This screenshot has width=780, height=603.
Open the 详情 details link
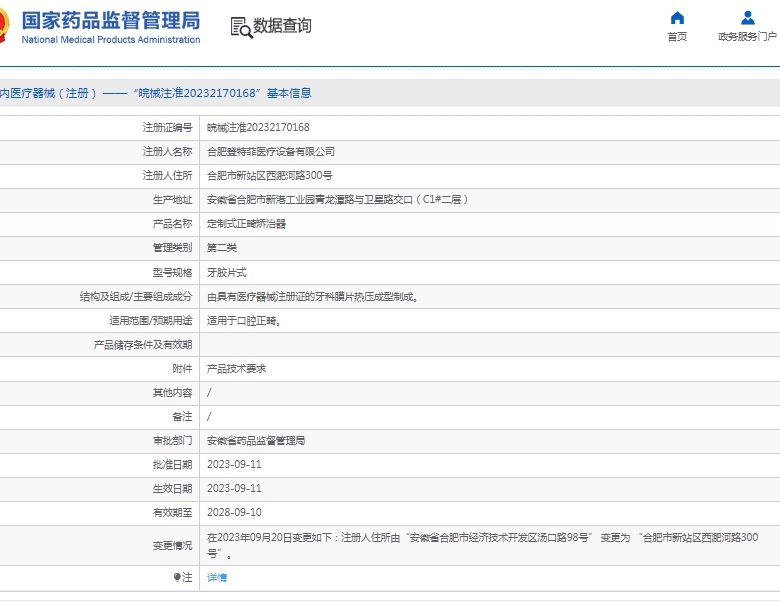217,577
